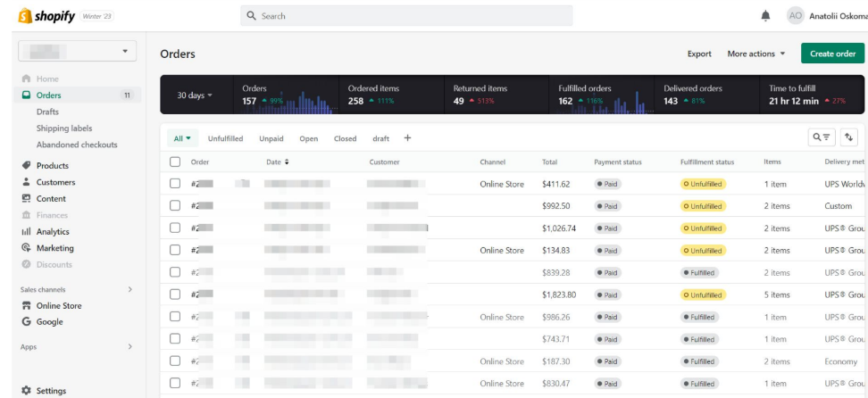Check the $839.28 order row

pos(175,272)
